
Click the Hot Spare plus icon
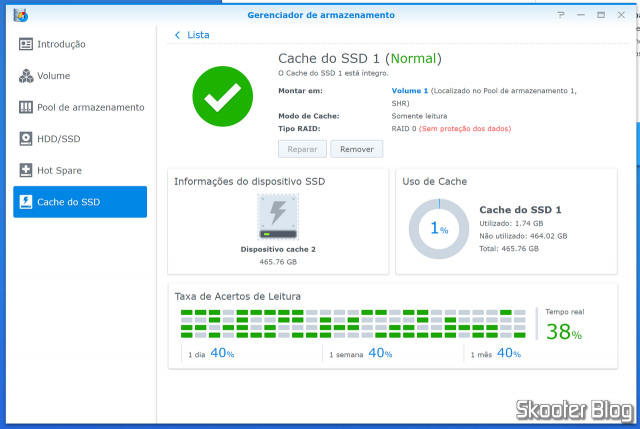tap(26, 170)
